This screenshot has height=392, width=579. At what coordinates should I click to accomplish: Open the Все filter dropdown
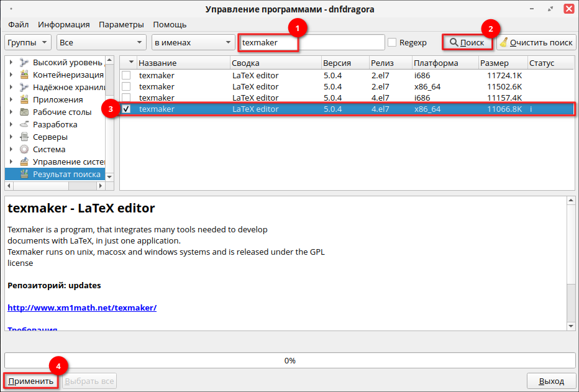pos(101,42)
